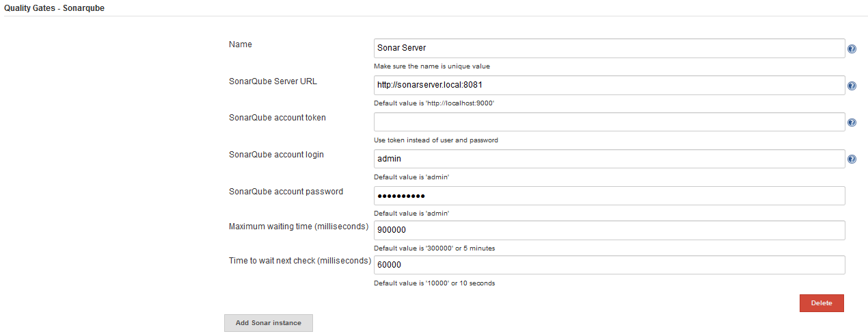
Task: Click hint about default 'http://localhost:9000'
Action: click(434, 103)
